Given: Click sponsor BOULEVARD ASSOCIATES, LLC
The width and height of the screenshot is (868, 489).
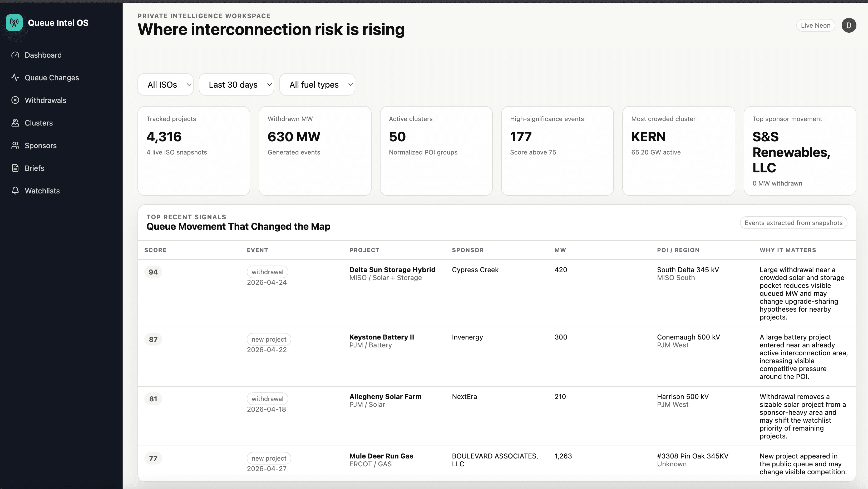Looking at the screenshot, I should pos(495,460).
